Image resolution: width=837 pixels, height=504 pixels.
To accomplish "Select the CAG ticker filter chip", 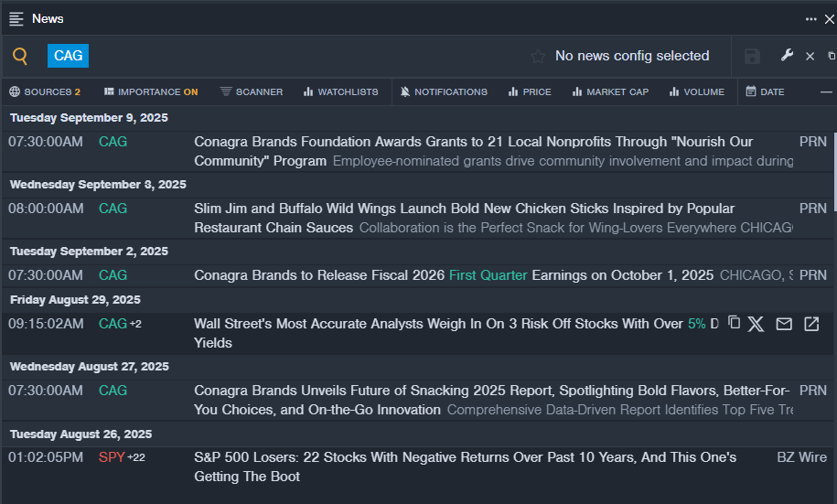I will tap(69, 56).
